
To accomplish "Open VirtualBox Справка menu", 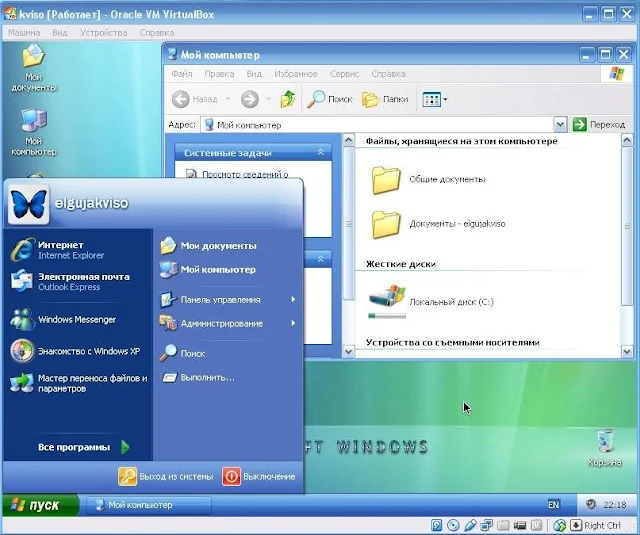I will pos(157,33).
